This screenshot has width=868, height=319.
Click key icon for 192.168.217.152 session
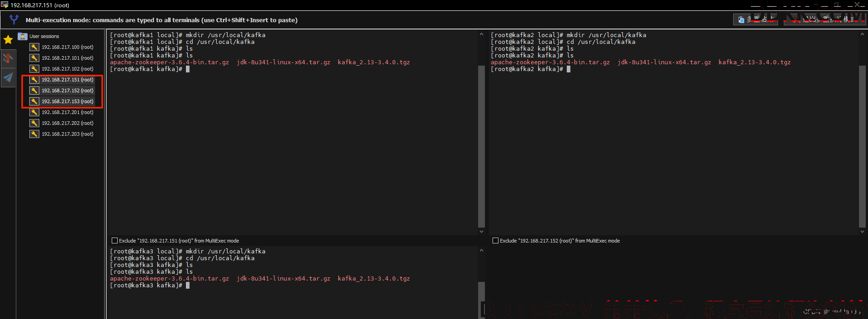click(34, 90)
